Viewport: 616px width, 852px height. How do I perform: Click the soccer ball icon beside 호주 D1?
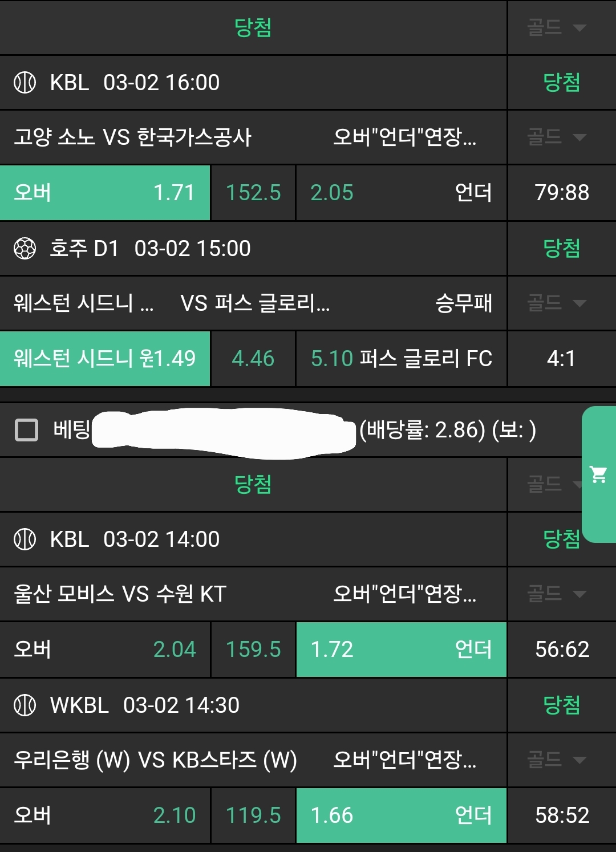coord(25,249)
